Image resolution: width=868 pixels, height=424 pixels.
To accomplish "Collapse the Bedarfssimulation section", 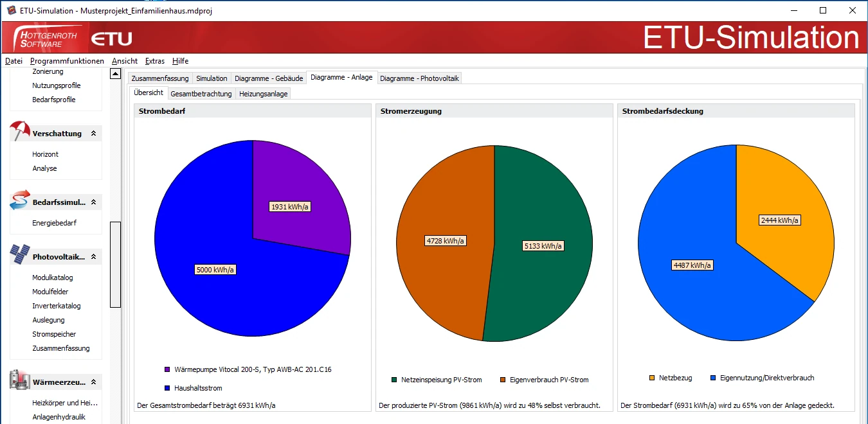I will click(x=94, y=202).
